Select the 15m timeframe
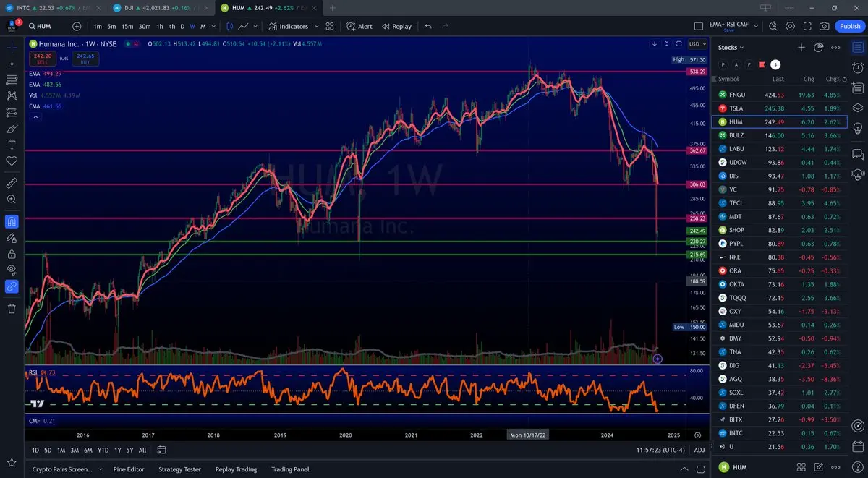Screen dimensions: 868x478 coord(127,26)
